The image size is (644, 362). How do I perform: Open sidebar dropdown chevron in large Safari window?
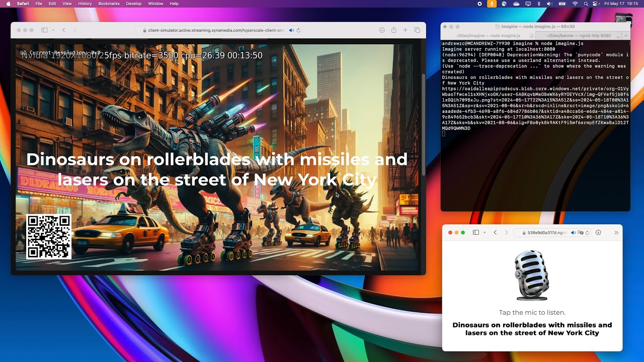(x=53, y=30)
